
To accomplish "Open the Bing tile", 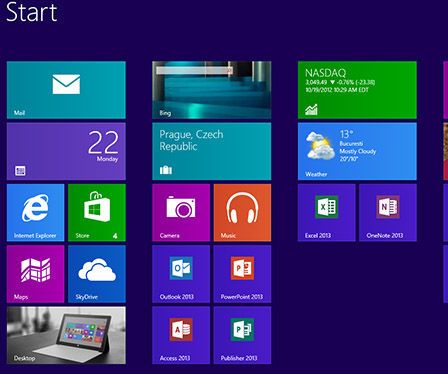I will [212, 90].
